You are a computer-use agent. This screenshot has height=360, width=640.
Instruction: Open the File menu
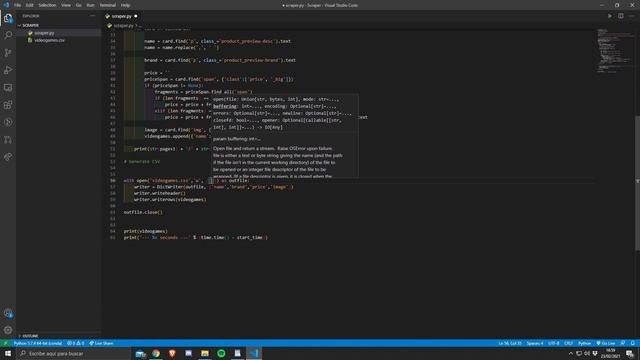(17, 5)
